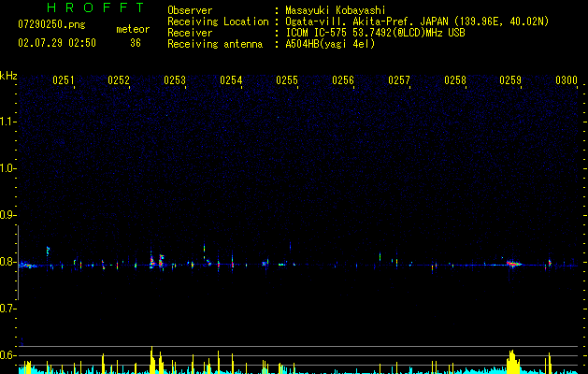Click the strong meteor echo near 0259

[x=514, y=264]
